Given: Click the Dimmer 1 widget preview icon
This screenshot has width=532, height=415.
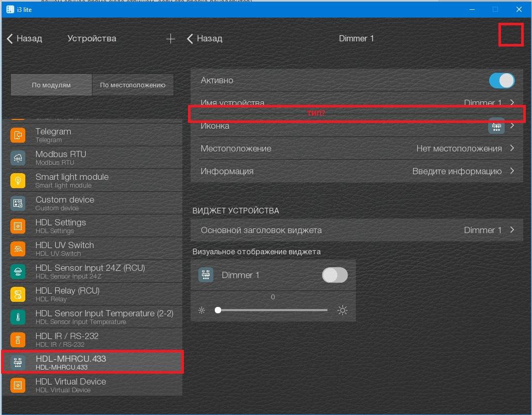Looking at the screenshot, I should 206,275.
